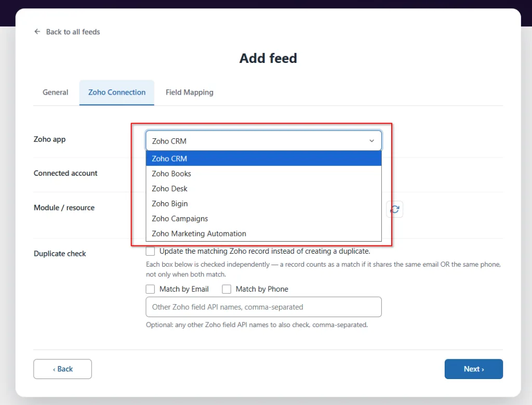Click the 'Add feed' heading
The width and height of the screenshot is (532, 405).
268,58
